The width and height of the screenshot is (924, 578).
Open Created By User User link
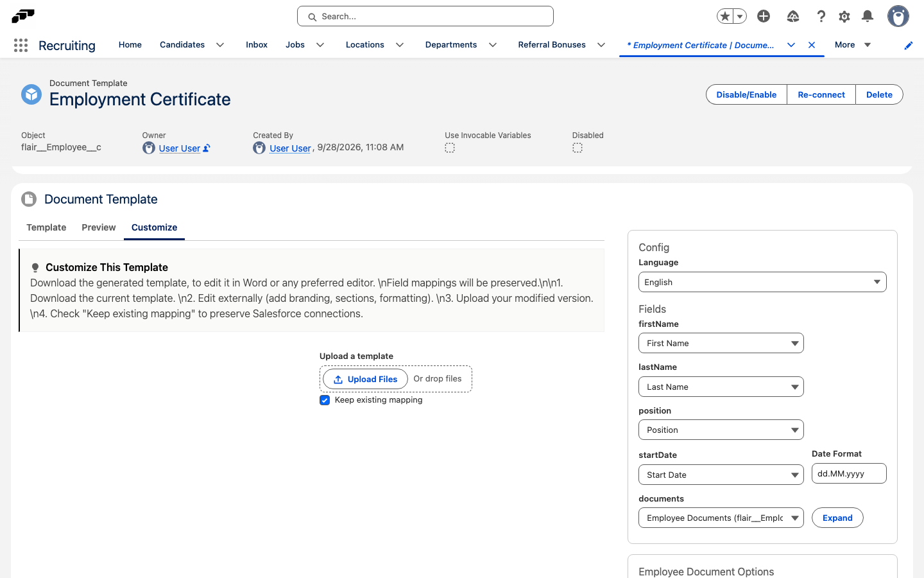point(290,148)
